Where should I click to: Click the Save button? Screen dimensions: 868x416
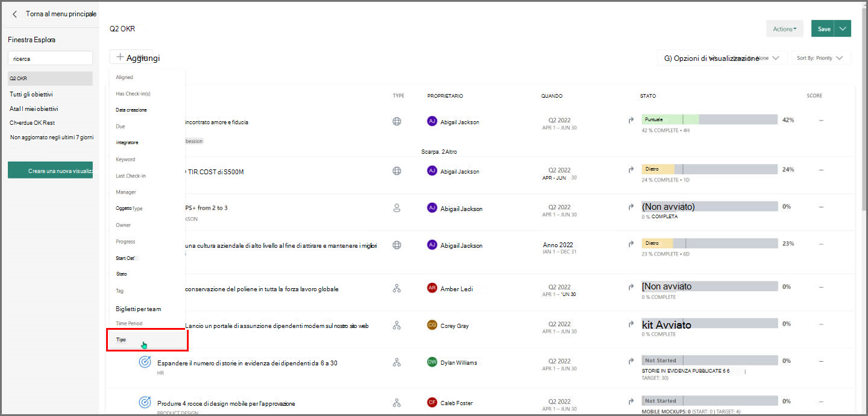point(824,28)
